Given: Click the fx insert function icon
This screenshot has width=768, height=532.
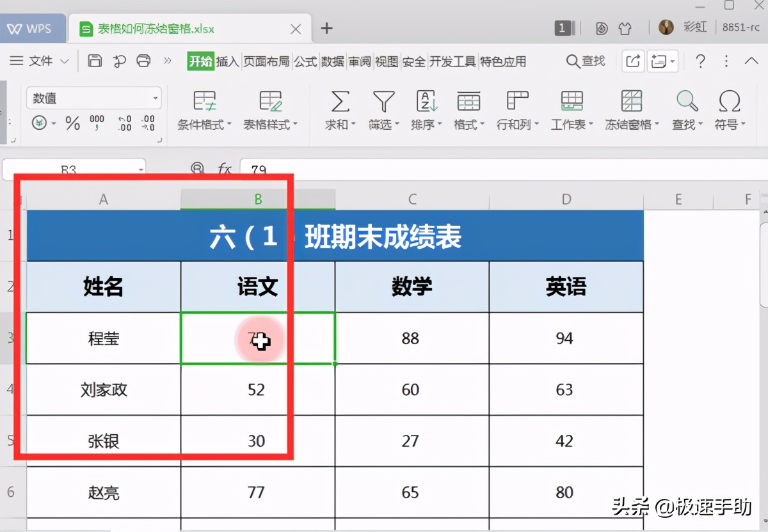Looking at the screenshot, I should 224,169.
